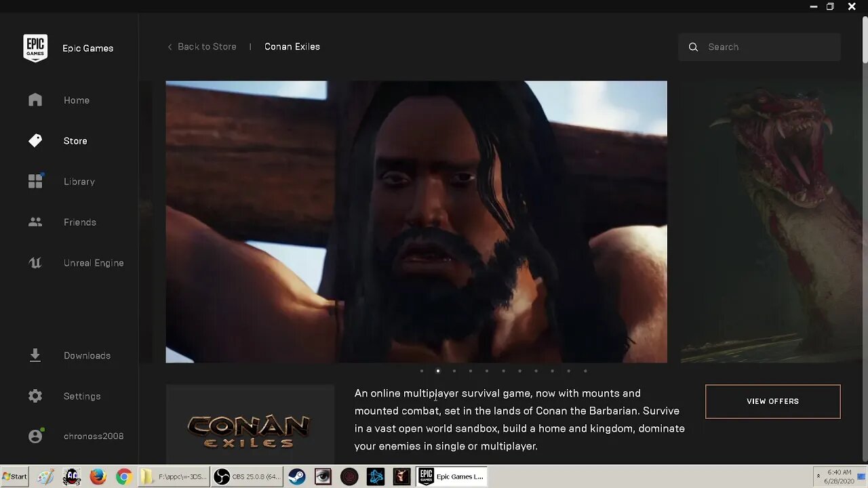
Task: Click the search magnifier icon
Action: (693, 47)
